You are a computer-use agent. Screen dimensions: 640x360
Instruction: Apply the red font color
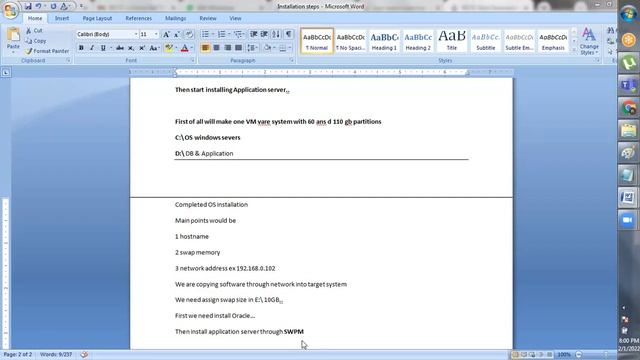point(184,48)
